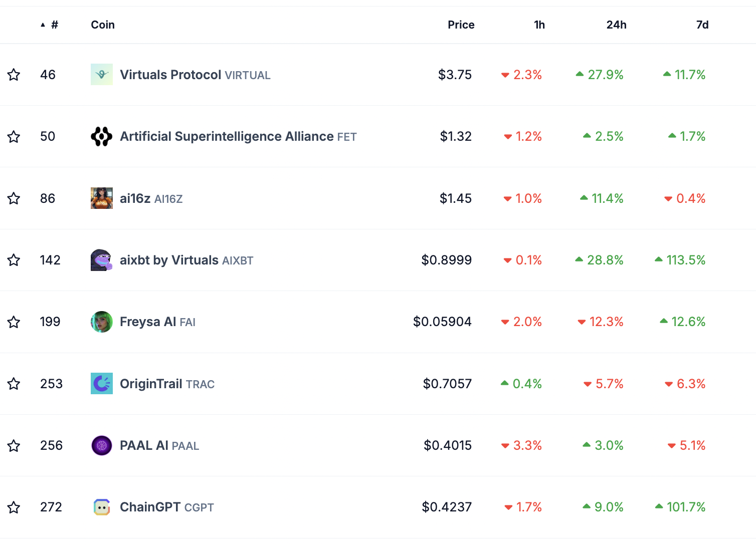Click the Virtuals Protocol coin logo

102,74
